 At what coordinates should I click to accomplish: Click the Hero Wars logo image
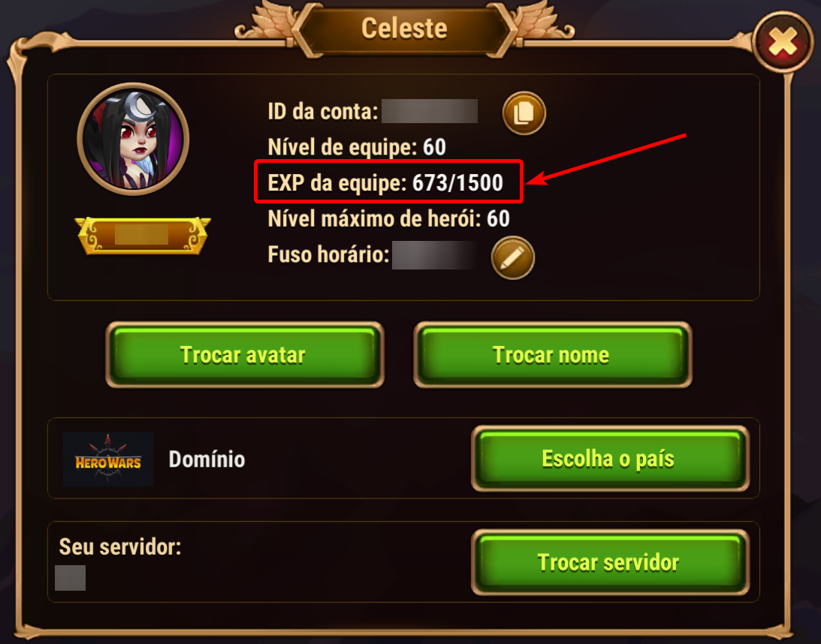pyautogui.click(x=108, y=459)
